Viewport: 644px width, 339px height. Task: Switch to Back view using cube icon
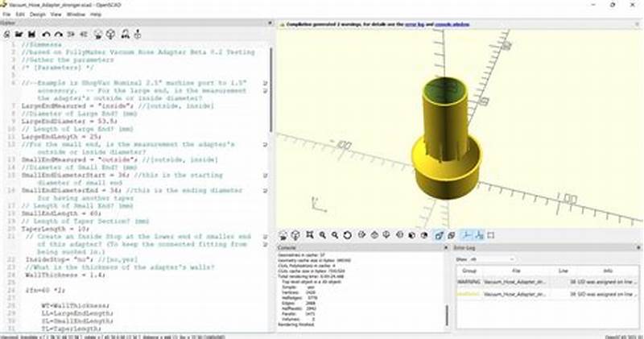pos(424,235)
